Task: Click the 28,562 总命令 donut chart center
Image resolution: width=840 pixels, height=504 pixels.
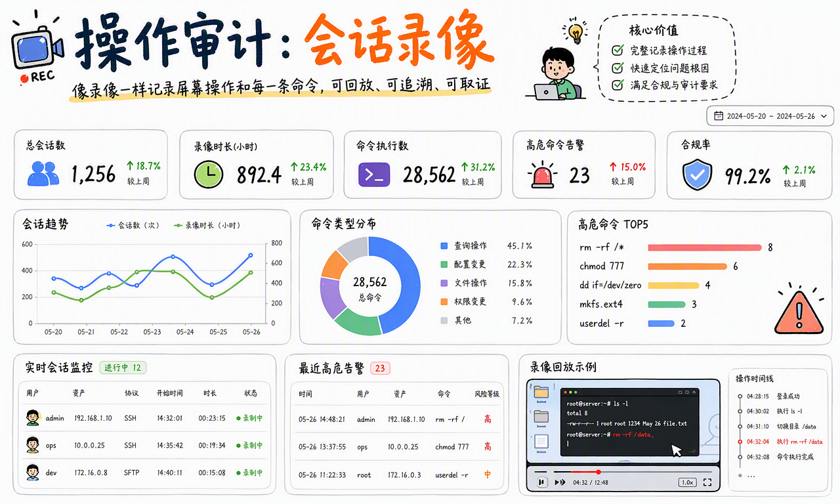Action: [x=369, y=287]
